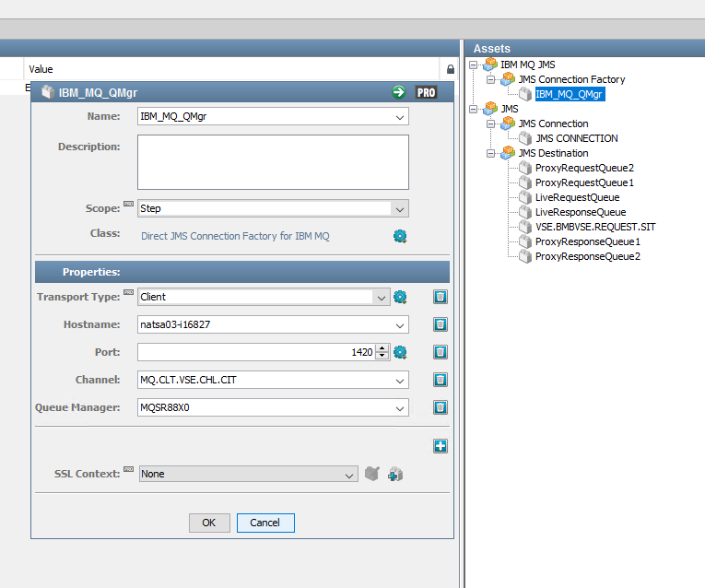The width and height of the screenshot is (705, 588).
Task: Open the SSL Context dropdown
Action: pyautogui.click(x=349, y=476)
